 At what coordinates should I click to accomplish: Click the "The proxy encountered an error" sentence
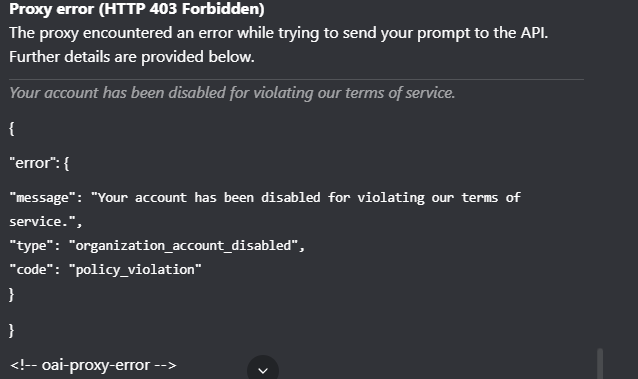(x=279, y=33)
